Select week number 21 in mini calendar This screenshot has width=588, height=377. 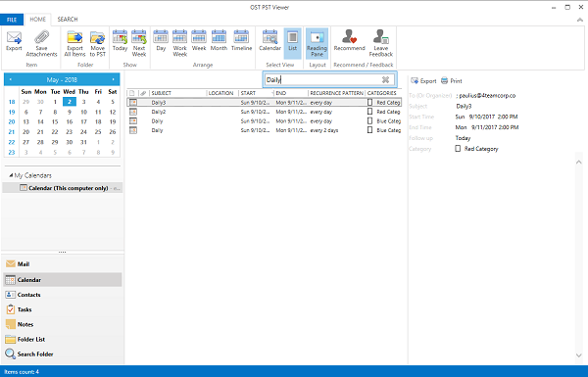coord(12,132)
